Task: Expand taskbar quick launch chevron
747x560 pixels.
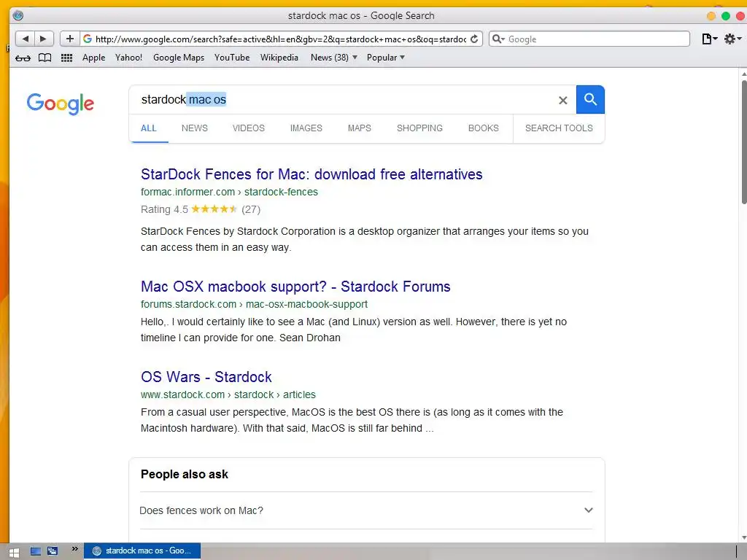Action: click(75, 549)
